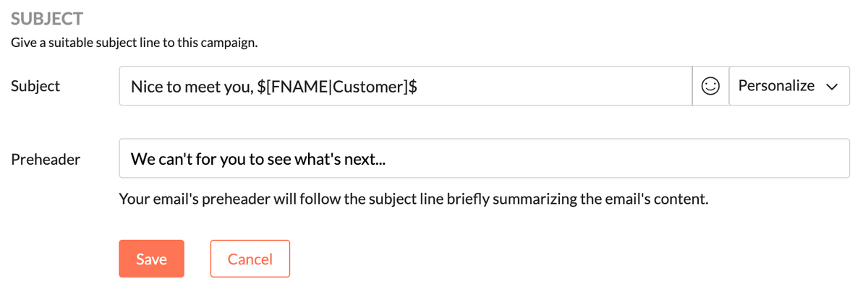Click the "Preheader" field label
Screen dimensions: 868x297
pos(46,159)
